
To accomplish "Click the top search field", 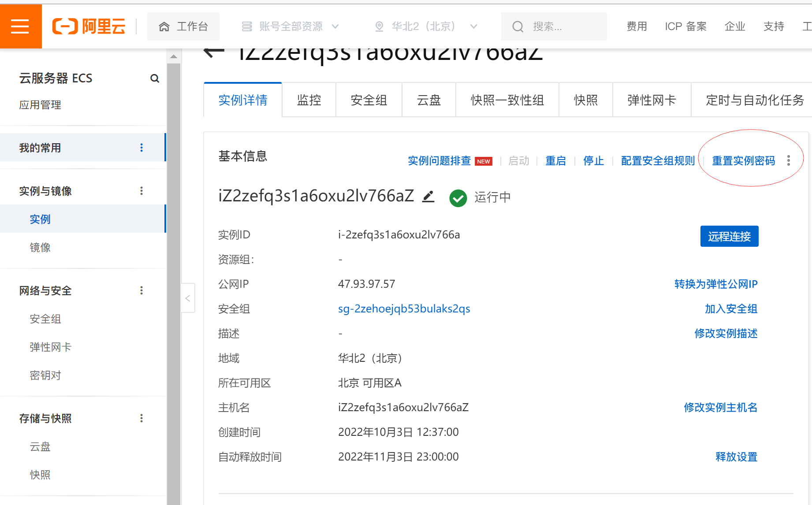I will [x=554, y=26].
